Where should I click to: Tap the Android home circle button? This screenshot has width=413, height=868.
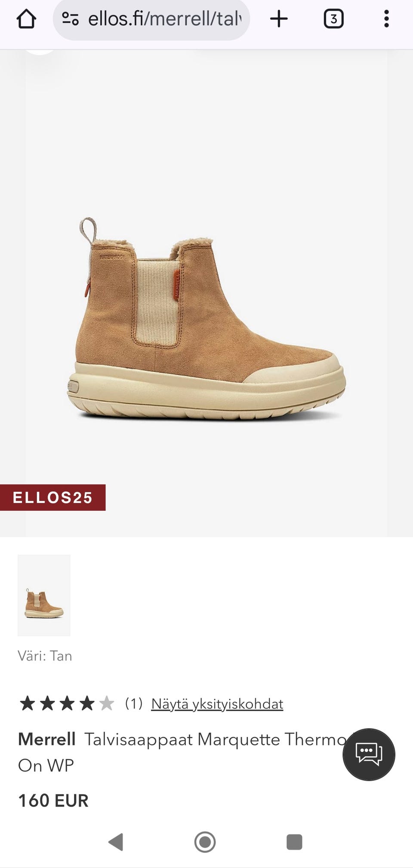click(x=205, y=842)
